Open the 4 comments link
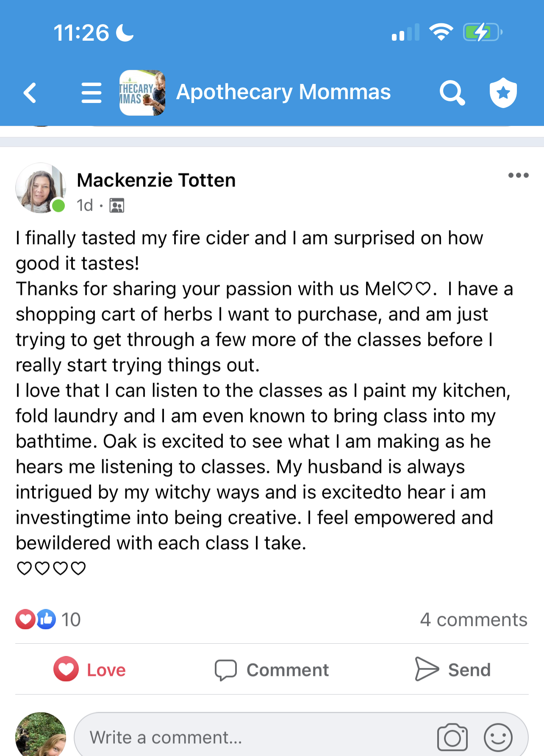Image resolution: width=544 pixels, height=756 pixels. click(473, 620)
